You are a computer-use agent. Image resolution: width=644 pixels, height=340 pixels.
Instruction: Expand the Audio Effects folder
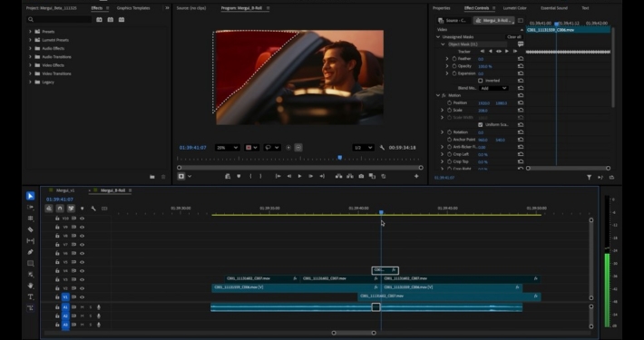pos(30,48)
